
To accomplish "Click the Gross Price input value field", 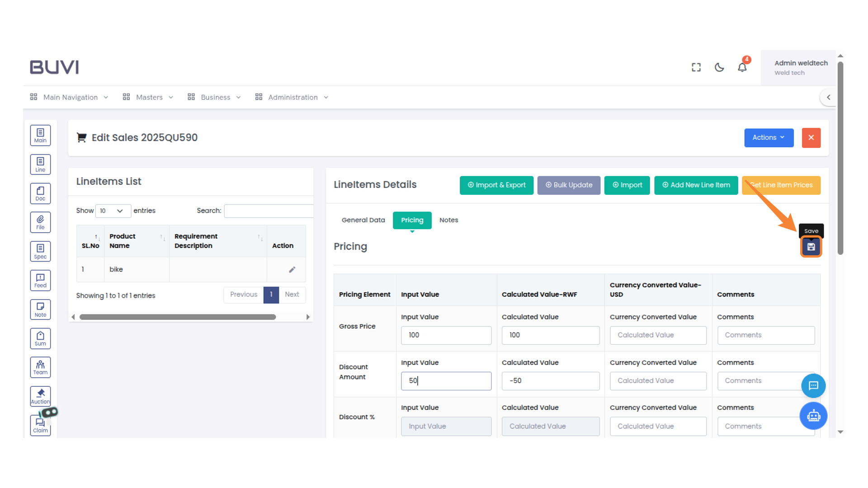I will point(446,335).
